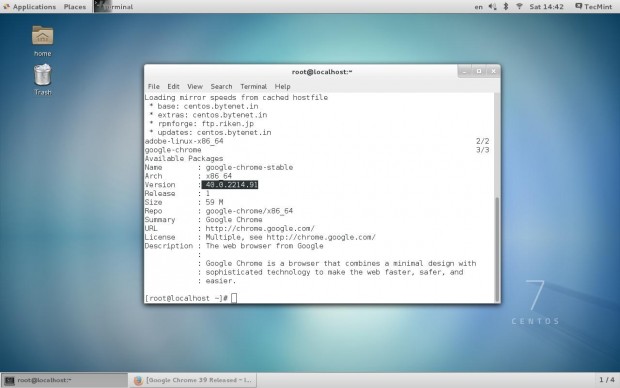
Task: Click the 'Available Packages' line
Action: click(184, 159)
